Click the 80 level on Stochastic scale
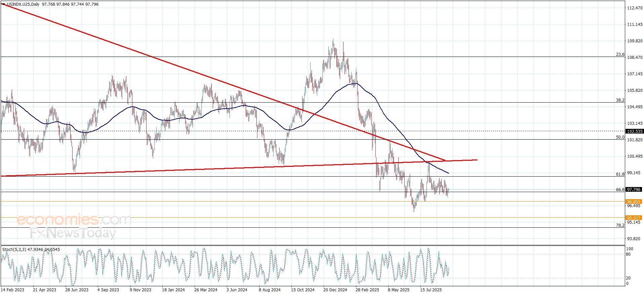Screen dimensions: 644x294 point(628,255)
